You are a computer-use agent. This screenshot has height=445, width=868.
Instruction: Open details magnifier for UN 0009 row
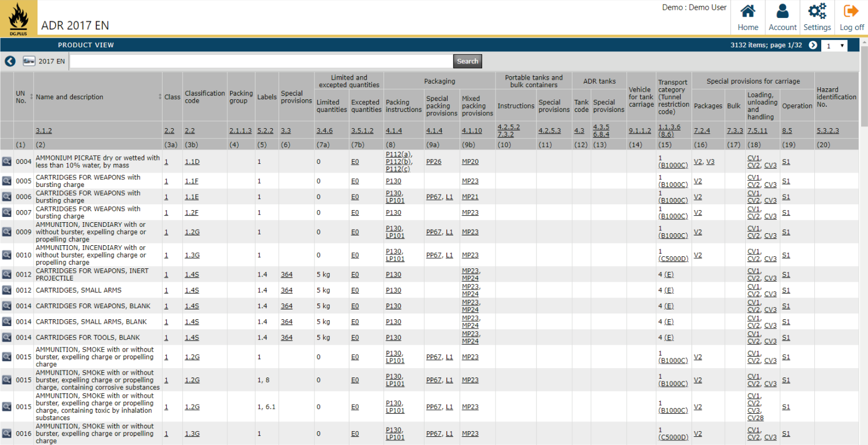[6, 232]
